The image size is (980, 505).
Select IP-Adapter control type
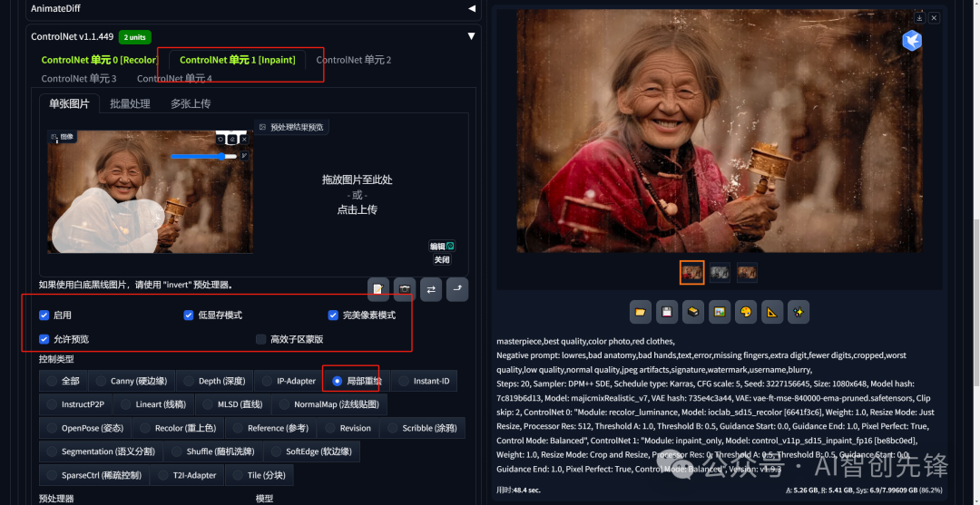(x=289, y=381)
